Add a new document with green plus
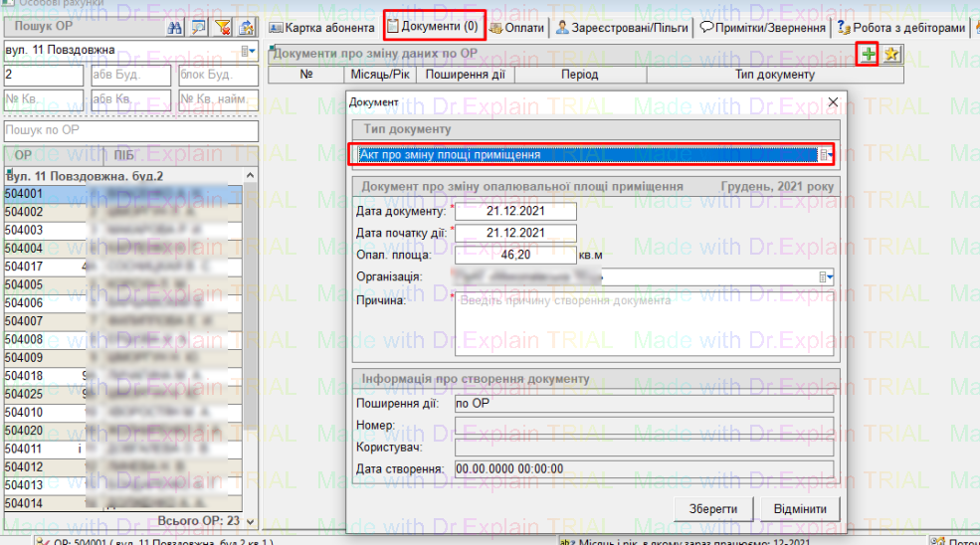 point(868,55)
